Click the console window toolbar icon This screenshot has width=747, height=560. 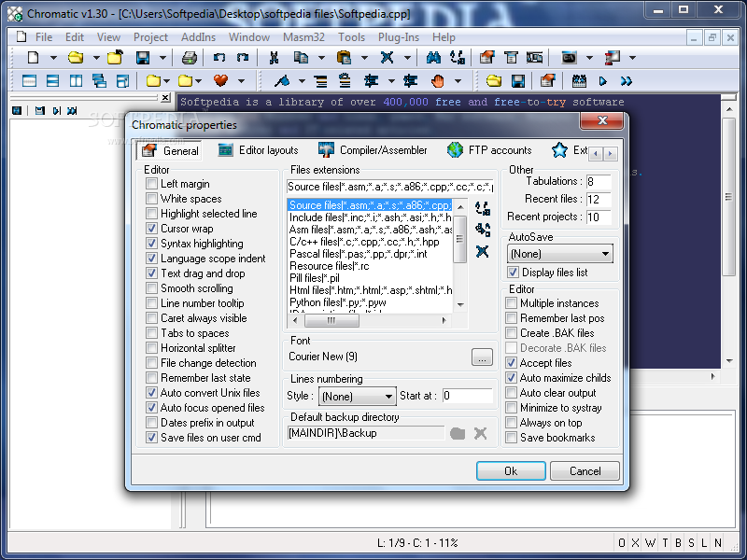pyautogui.click(x=569, y=58)
